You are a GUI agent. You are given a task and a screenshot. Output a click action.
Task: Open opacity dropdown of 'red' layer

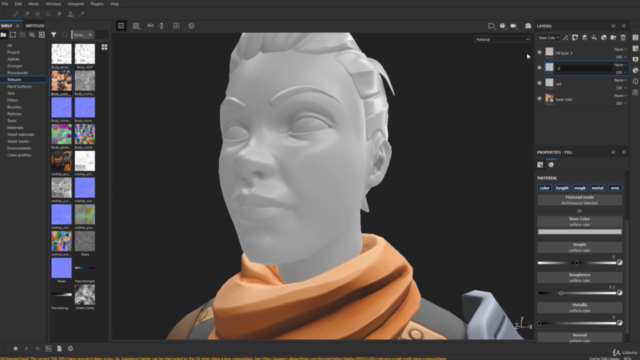[x=621, y=88]
